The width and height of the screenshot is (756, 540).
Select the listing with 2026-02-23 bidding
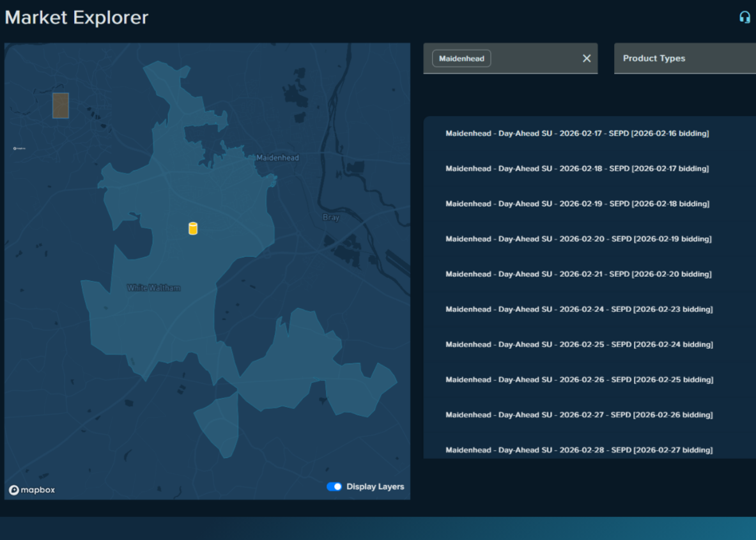pyautogui.click(x=578, y=309)
